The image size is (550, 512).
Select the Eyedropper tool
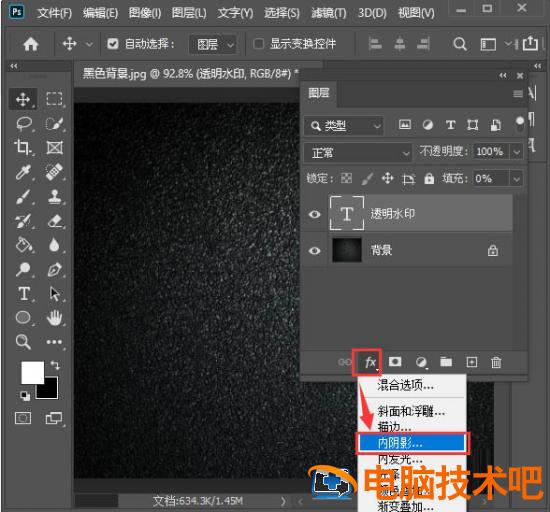[23, 172]
